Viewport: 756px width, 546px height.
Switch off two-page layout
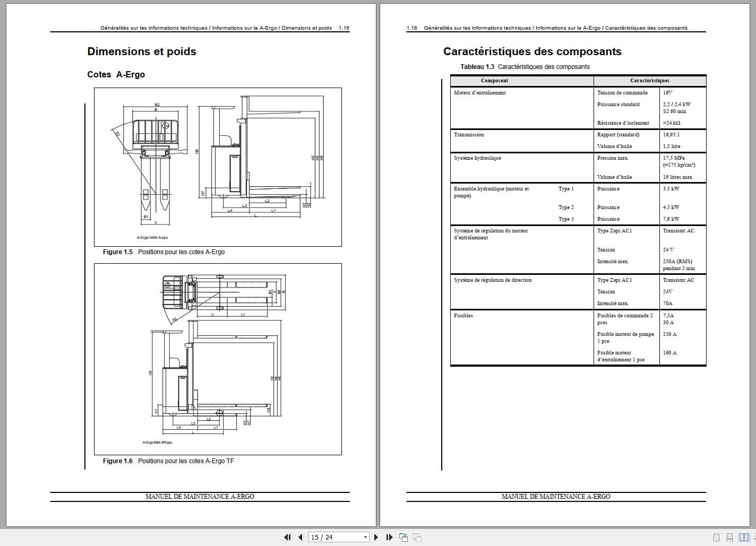tap(717, 536)
